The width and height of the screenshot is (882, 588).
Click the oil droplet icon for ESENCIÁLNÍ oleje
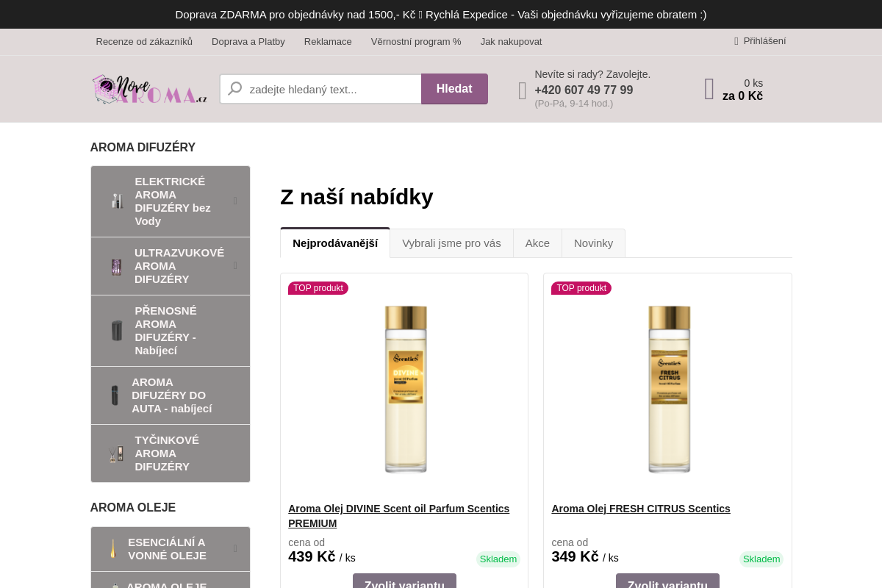point(112,548)
